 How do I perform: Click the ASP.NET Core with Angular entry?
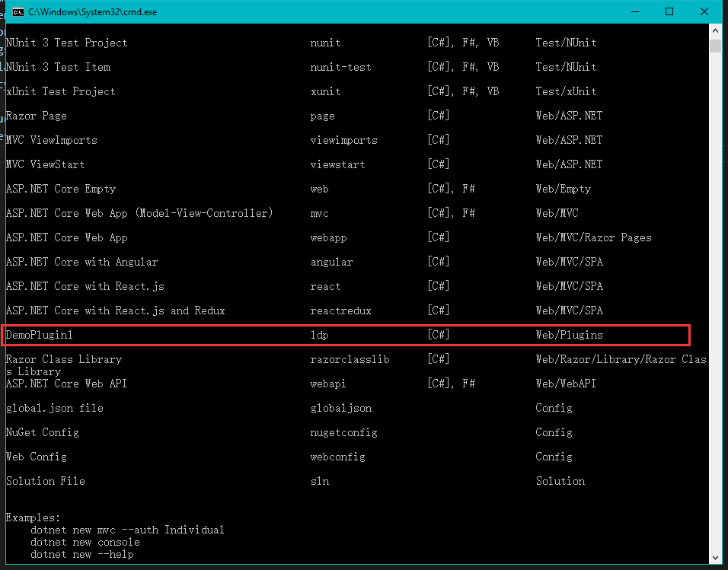[82, 262]
